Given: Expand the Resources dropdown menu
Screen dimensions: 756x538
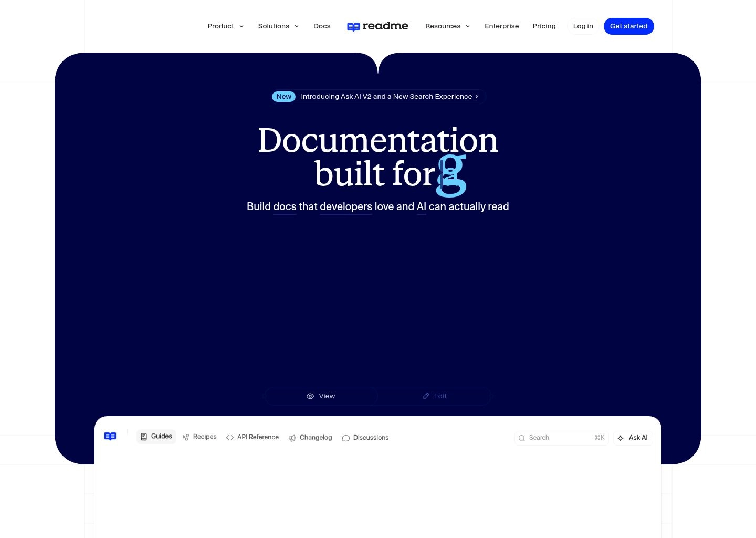Looking at the screenshot, I should pos(448,26).
